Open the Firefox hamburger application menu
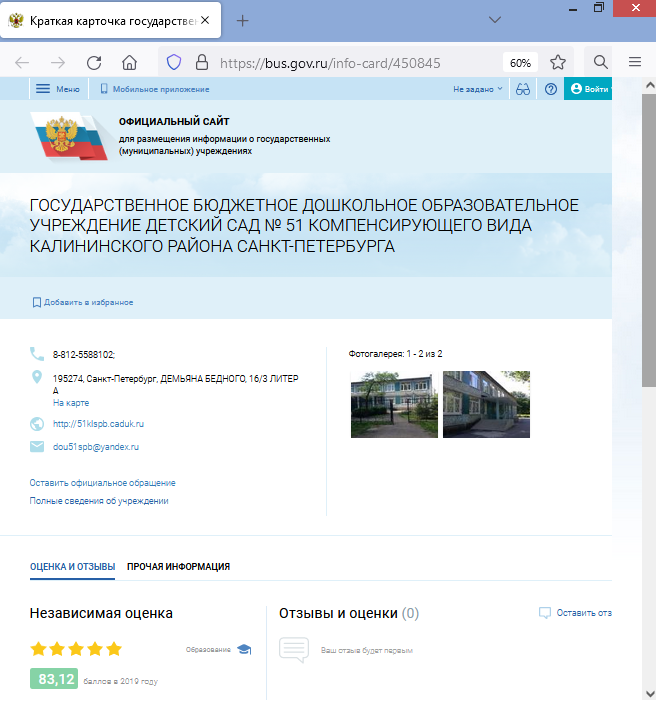This screenshot has width=656, height=702. pos(635,62)
